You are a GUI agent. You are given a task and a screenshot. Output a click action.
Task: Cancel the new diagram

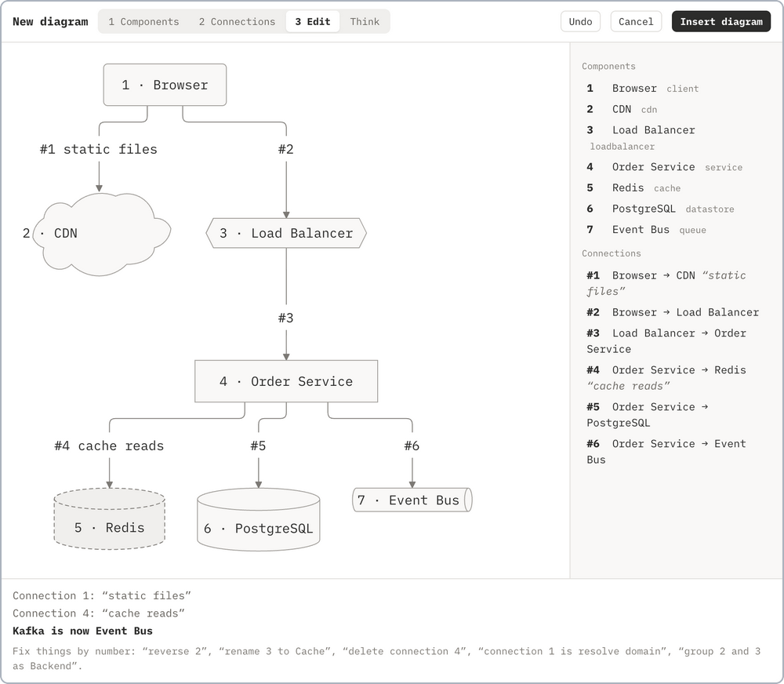tap(636, 21)
